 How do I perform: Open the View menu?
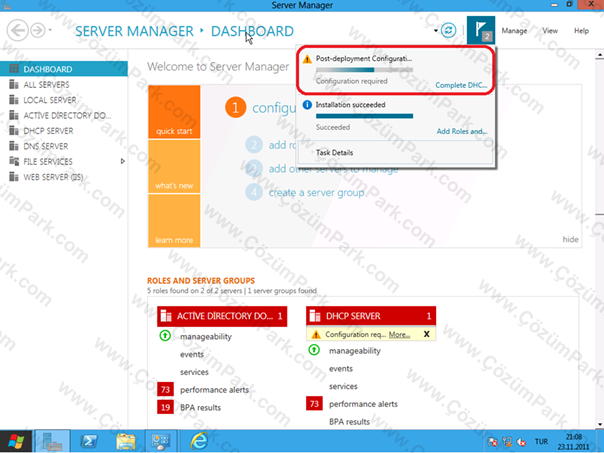click(550, 30)
